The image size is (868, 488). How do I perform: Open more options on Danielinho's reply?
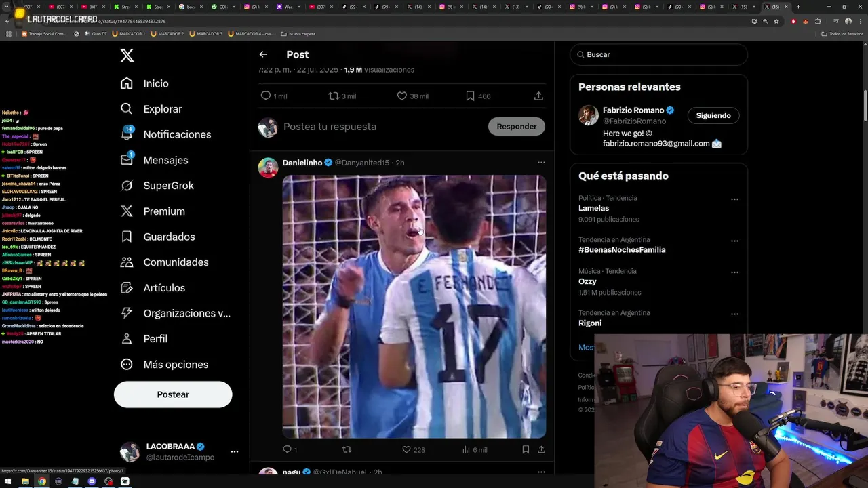click(541, 163)
